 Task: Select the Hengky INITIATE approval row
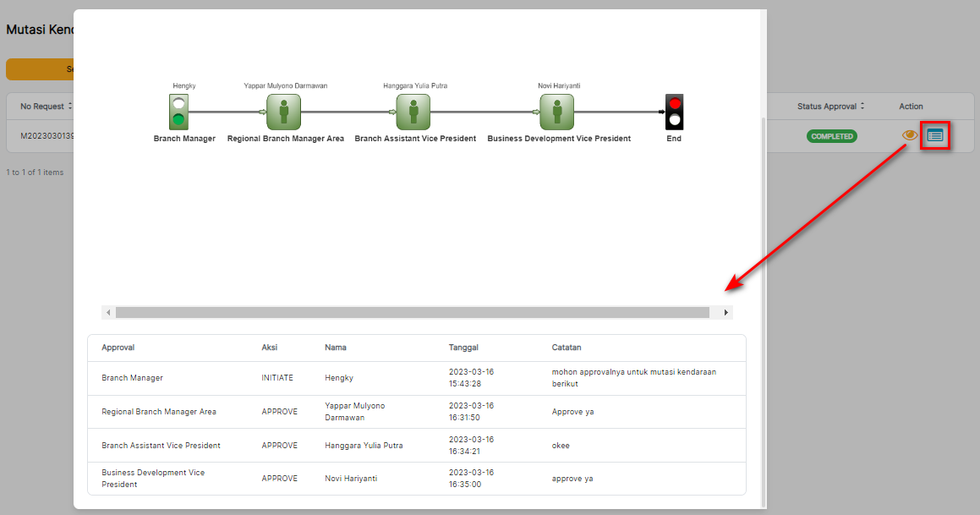point(416,378)
